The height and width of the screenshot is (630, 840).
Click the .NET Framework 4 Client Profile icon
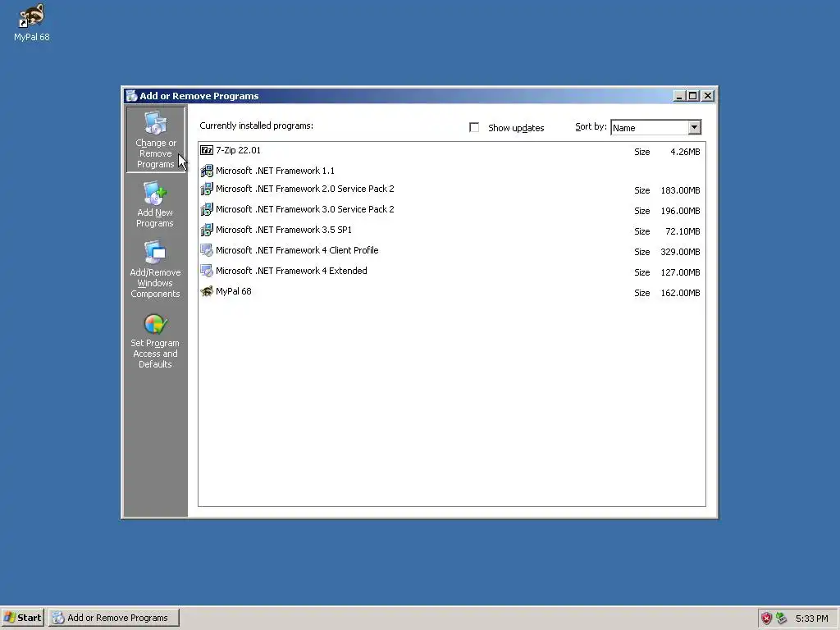pyautogui.click(x=206, y=250)
